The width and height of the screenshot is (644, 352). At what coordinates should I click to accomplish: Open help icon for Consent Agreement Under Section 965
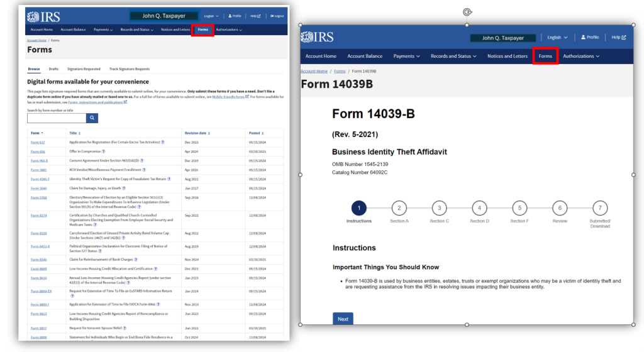(142, 161)
